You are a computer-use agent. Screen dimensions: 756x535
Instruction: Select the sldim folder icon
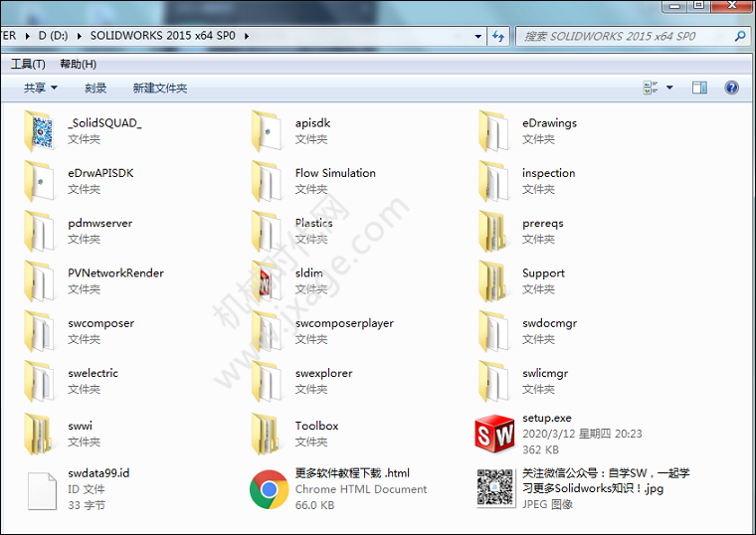267,281
